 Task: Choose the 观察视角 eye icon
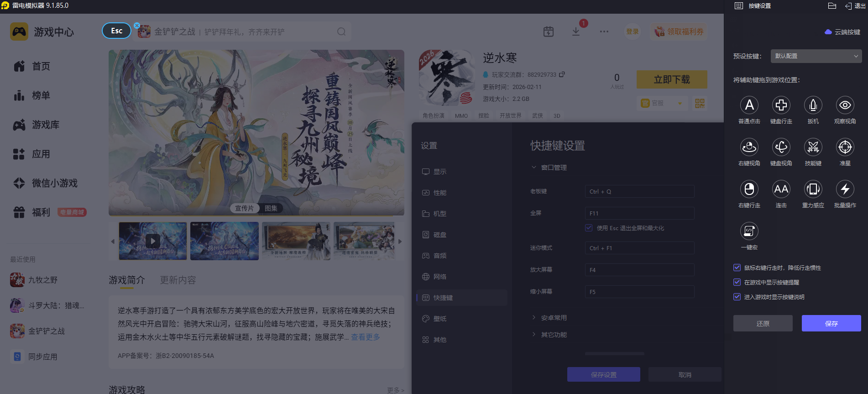coord(845,105)
